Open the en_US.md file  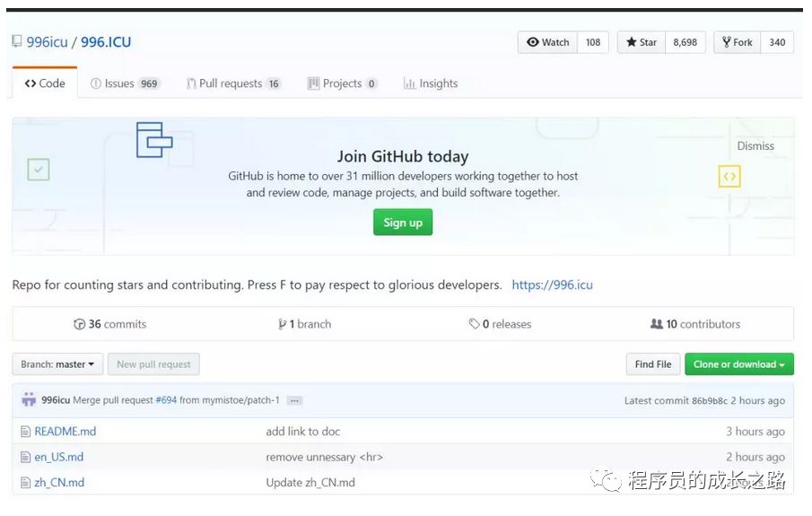(x=59, y=457)
